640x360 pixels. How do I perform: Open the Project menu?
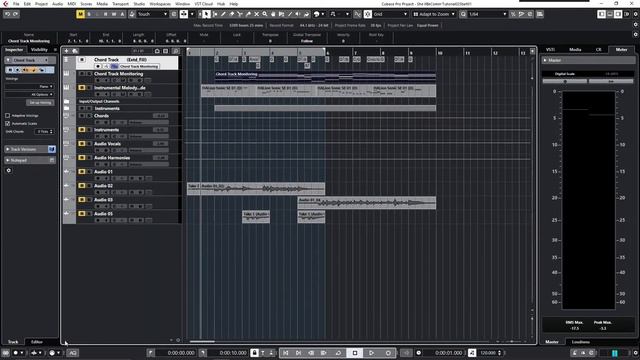(41, 4)
